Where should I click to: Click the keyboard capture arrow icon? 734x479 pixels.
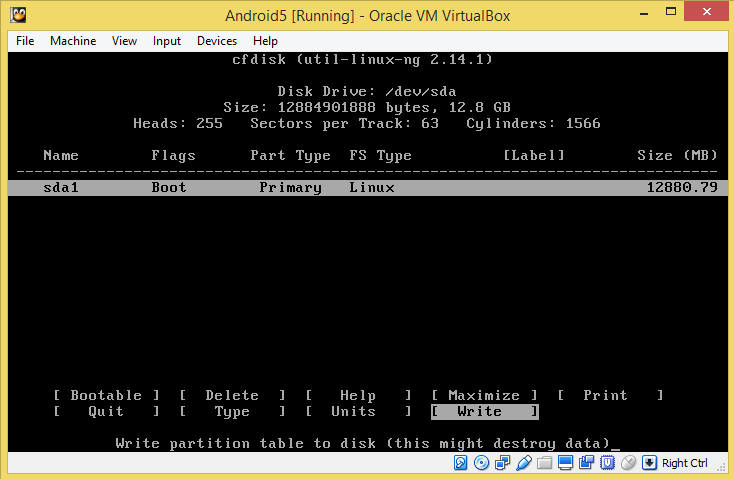click(649, 463)
